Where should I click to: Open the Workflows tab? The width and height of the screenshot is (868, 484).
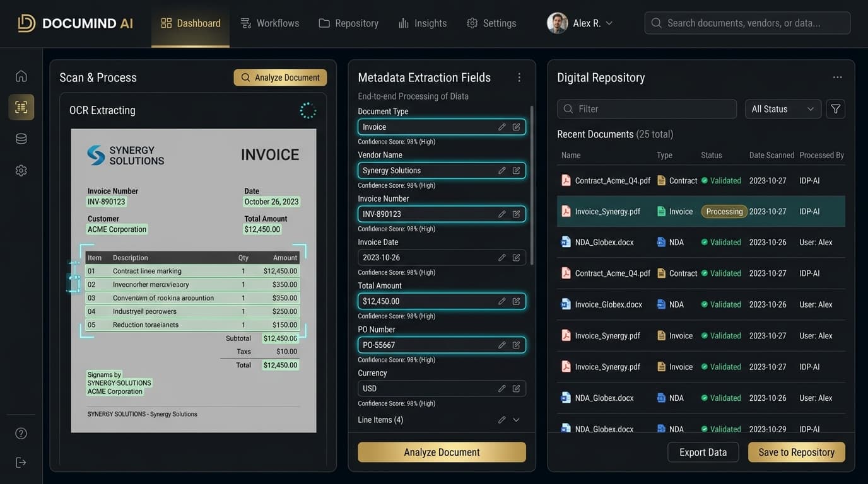coord(270,23)
